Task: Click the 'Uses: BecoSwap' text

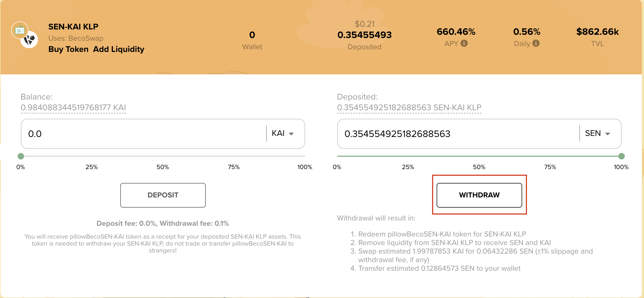Action: tap(76, 38)
